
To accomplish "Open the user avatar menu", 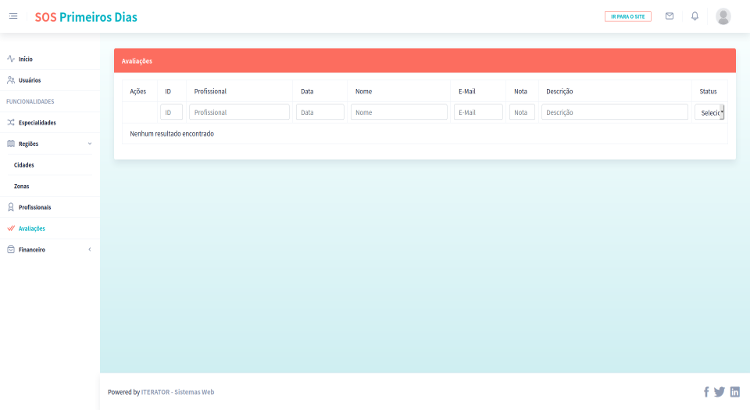I will point(723,16).
